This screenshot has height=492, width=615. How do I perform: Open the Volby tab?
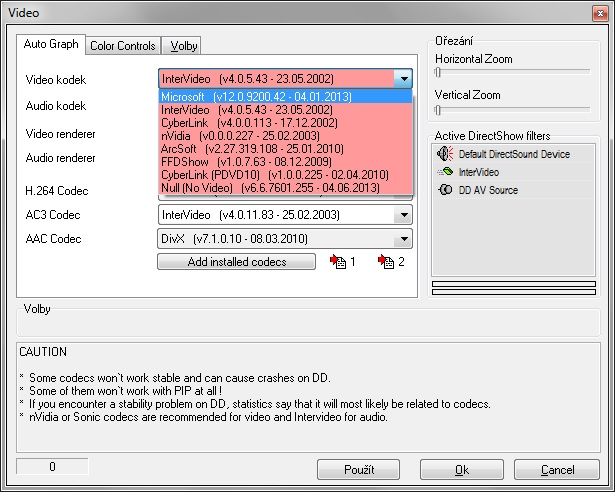182,46
